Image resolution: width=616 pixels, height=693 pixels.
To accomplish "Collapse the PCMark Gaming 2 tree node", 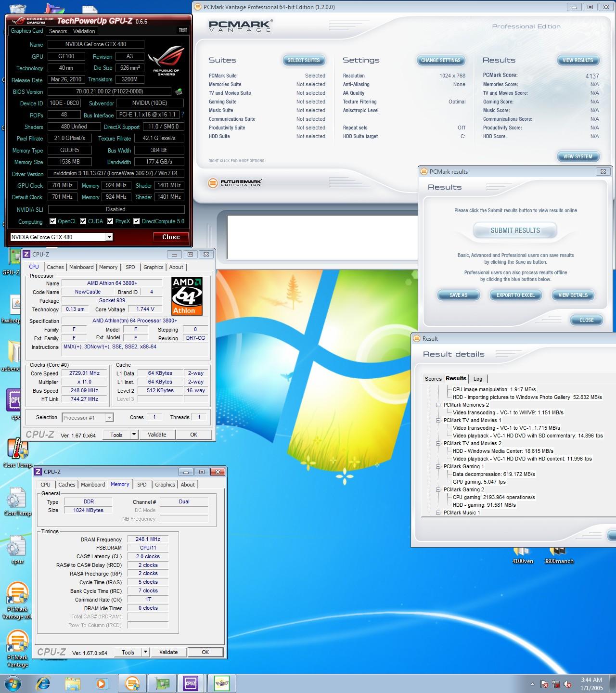I will (x=438, y=489).
